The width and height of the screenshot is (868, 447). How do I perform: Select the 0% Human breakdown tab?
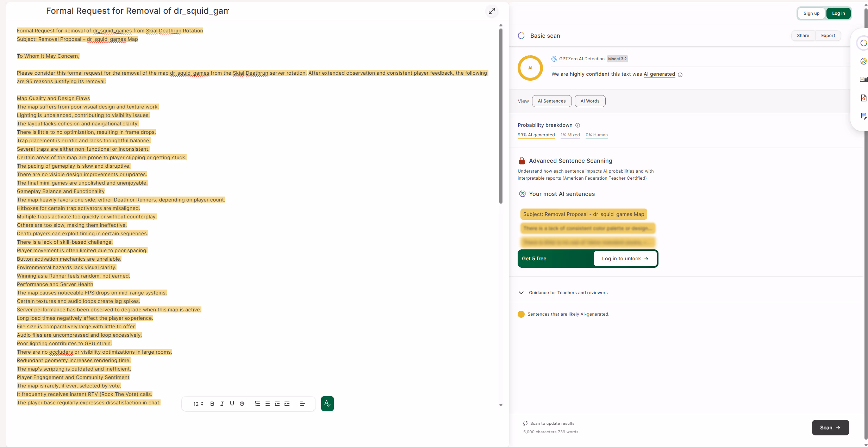point(597,135)
